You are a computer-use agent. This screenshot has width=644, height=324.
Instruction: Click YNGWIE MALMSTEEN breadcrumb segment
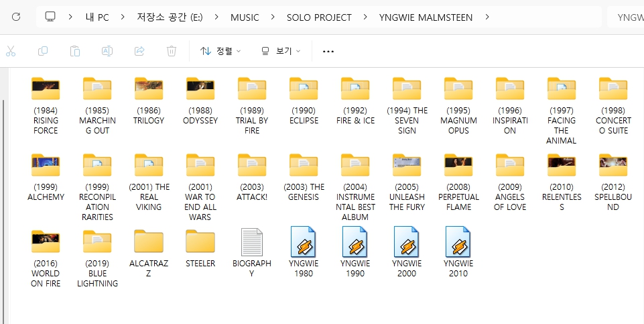(x=426, y=17)
